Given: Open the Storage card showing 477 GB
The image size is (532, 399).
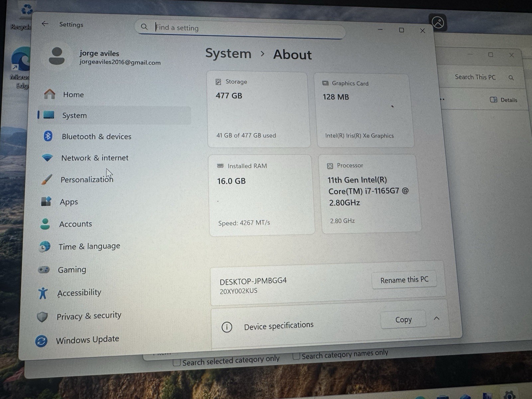Looking at the screenshot, I should click(259, 109).
